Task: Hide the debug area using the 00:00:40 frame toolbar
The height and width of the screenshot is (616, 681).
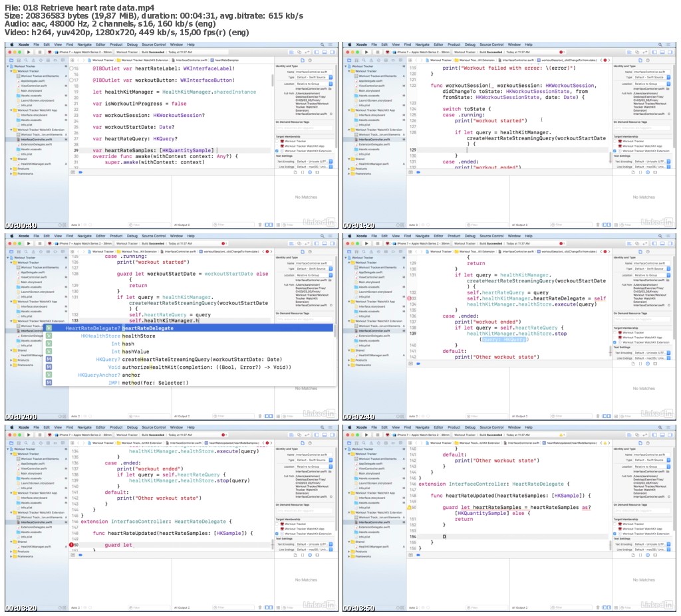Action: (x=325, y=52)
